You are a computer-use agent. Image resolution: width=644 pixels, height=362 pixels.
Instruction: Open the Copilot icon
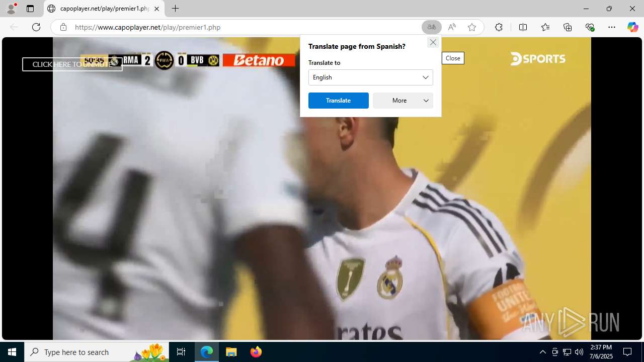click(x=632, y=27)
